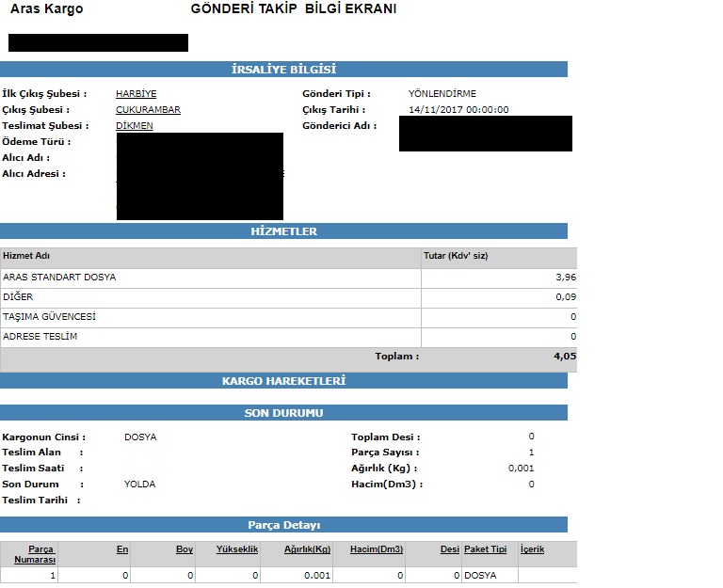This screenshot has width=723, height=588.
Task: Select the ADRESE TESLİM service row
Action: (x=289, y=338)
